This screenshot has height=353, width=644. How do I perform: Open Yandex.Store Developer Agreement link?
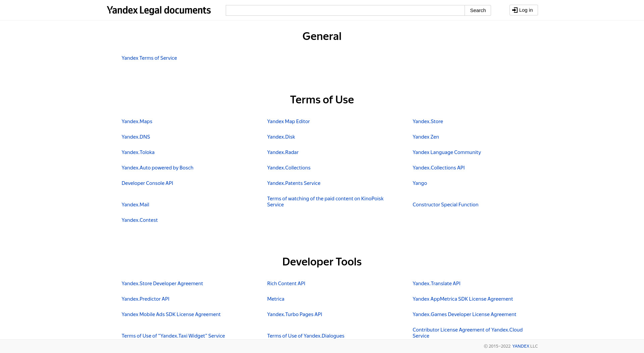coord(162,284)
